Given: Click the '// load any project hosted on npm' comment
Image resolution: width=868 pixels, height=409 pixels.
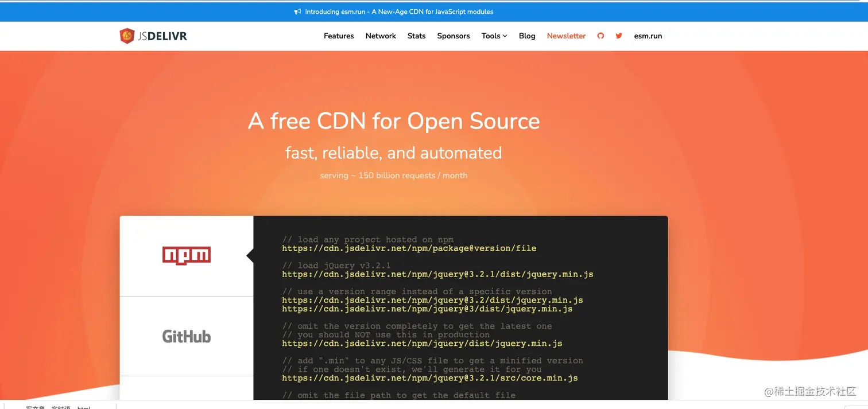Looking at the screenshot, I should pyautogui.click(x=367, y=240).
